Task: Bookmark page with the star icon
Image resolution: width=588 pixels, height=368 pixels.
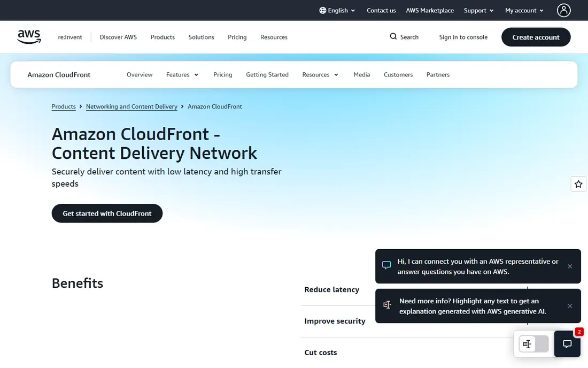Action: 578,184
